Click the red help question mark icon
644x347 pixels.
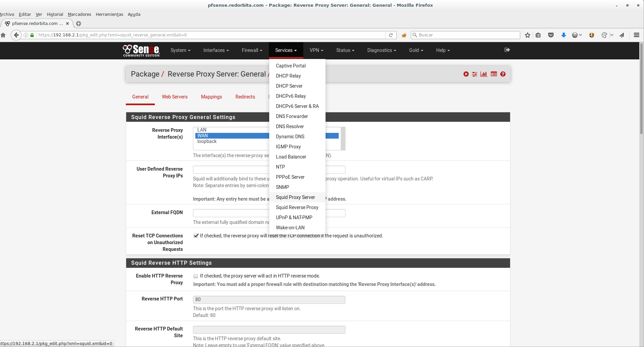pos(503,74)
